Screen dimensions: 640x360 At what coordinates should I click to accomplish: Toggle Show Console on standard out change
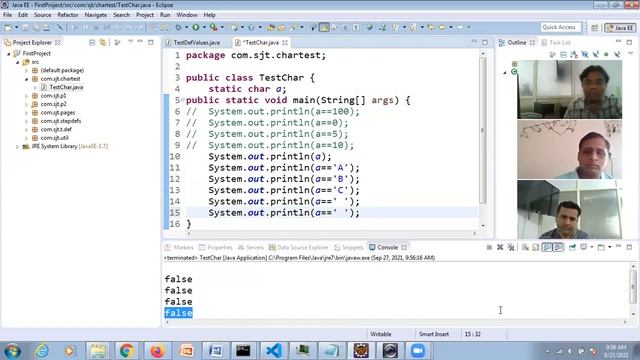coord(547,247)
